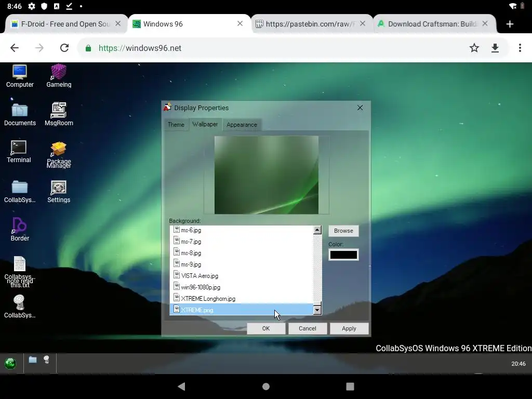Open the CollabSys CD-style icon at bottom
This screenshot has height=399, width=532.
point(20,307)
